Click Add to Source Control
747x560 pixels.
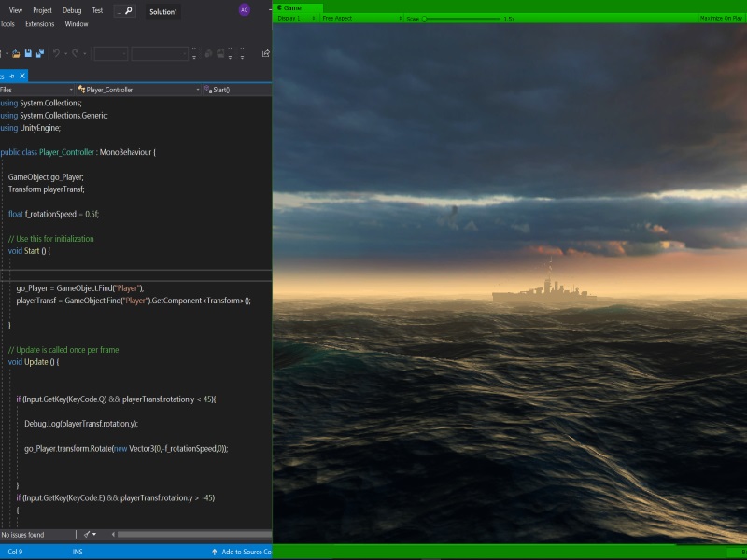point(241,552)
